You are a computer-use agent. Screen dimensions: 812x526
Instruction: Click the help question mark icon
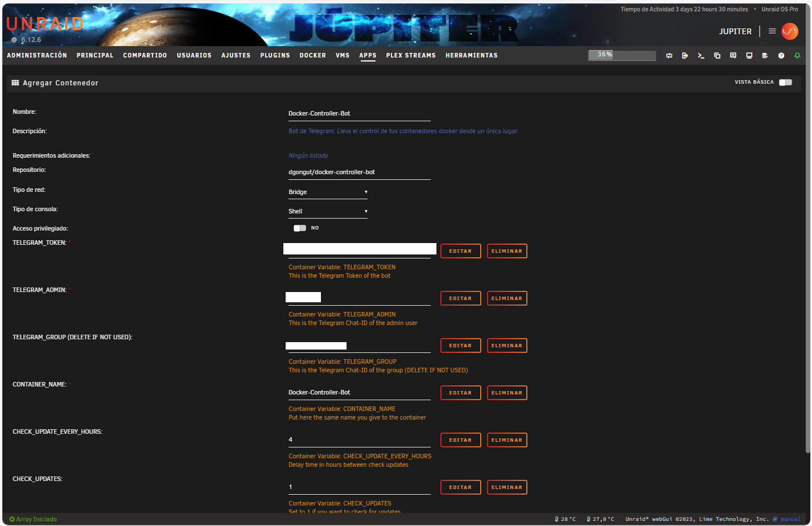point(781,55)
